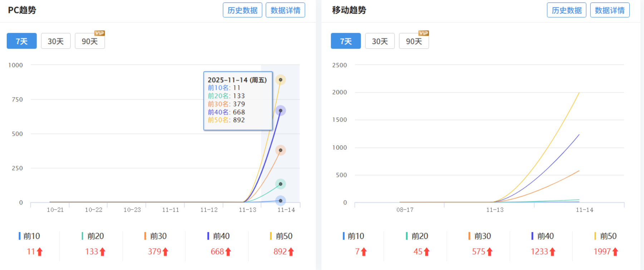Click red up arrow beside PC 前10 value
The image size is (644, 270).
pyautogui.click(x=40, y=252)
